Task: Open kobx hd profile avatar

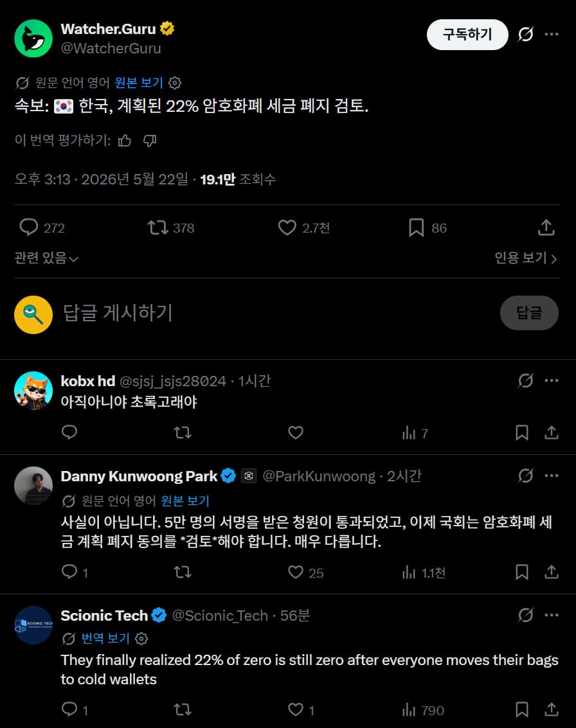Action: (x=33, y=391)
